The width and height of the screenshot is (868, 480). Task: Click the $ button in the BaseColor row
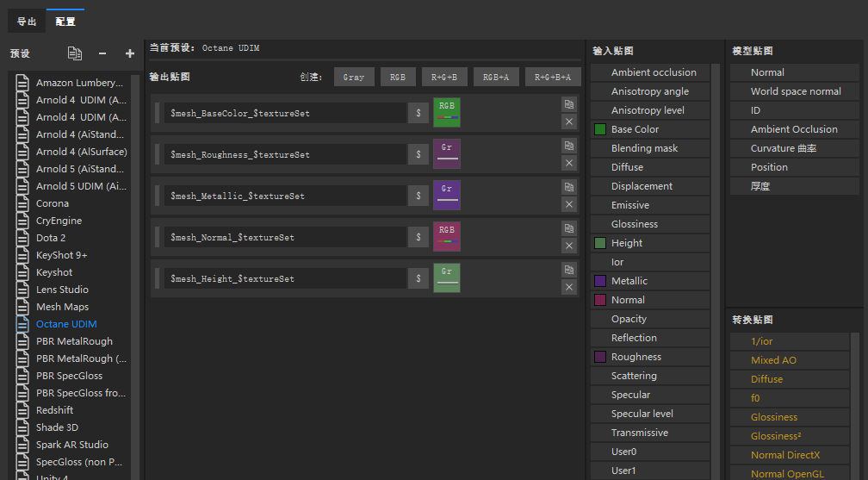click(x=418, y=113)
